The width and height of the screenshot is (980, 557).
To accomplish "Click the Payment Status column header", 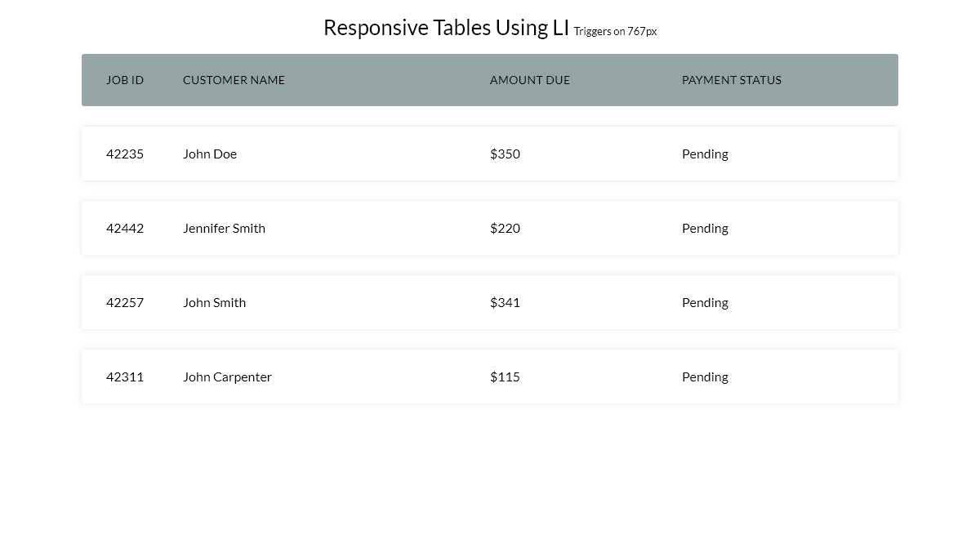I will [732, 80].
